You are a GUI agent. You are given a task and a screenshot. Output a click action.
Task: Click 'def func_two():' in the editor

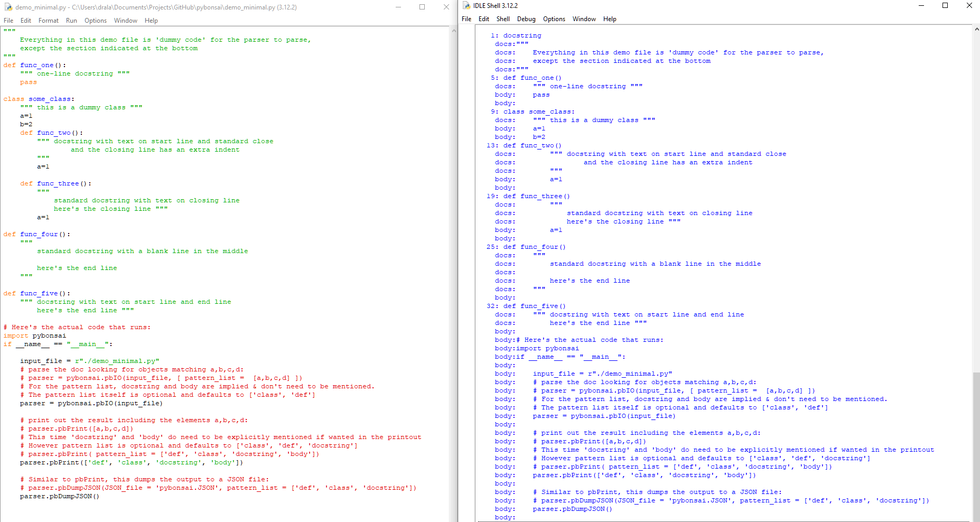(x=52, y=133)
